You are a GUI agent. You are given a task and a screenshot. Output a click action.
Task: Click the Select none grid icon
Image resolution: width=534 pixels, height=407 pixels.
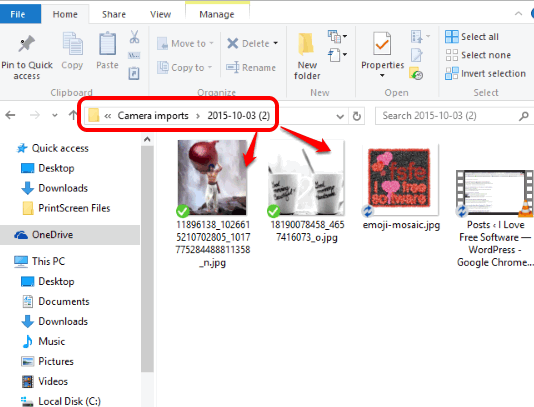click(452, 55)
